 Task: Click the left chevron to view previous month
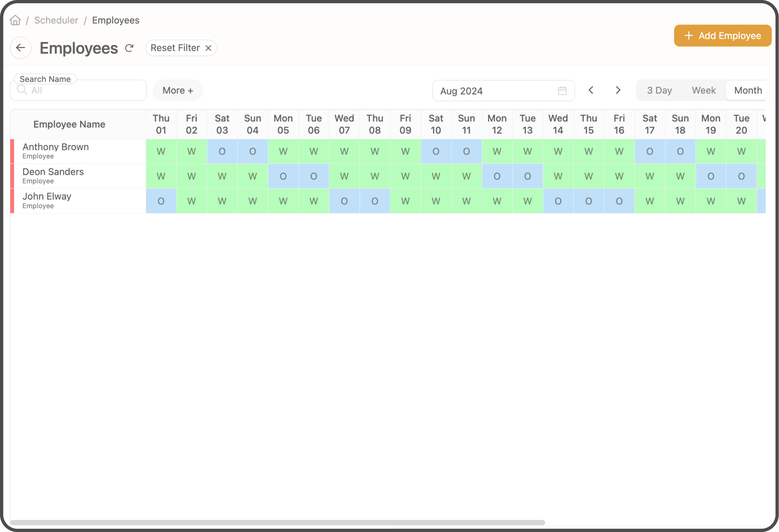coord(591,90)
